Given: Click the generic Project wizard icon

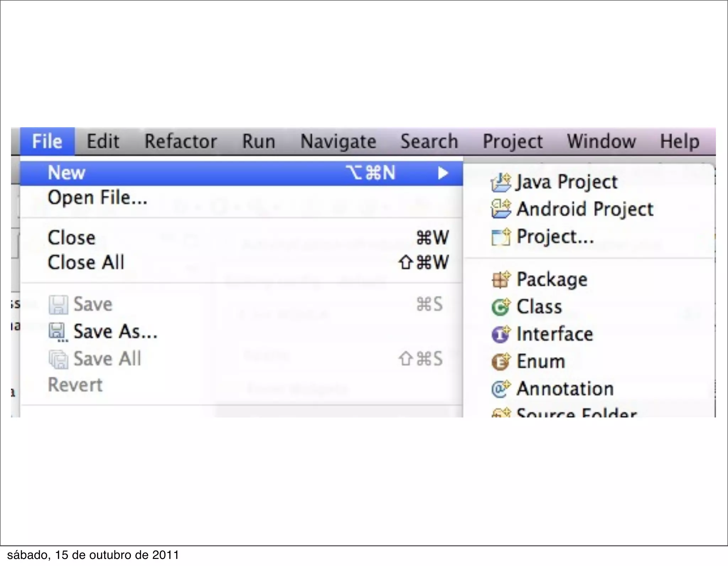Looking at the screenshot, I should (x=500, y=237).
